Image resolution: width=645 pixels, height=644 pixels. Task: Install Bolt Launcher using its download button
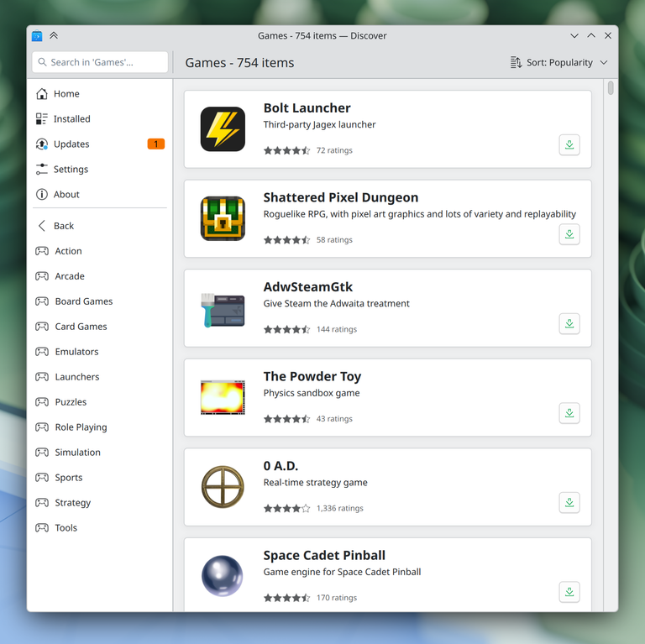pos(569,145)
